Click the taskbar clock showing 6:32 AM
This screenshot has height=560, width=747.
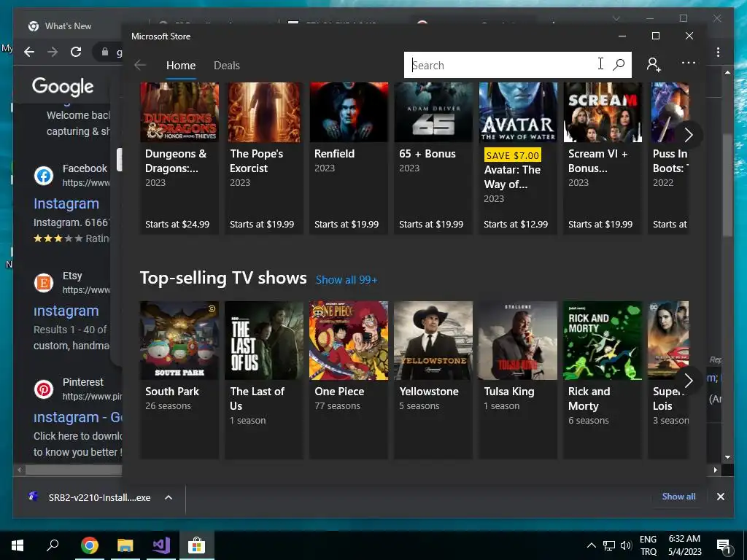[684, 545]
